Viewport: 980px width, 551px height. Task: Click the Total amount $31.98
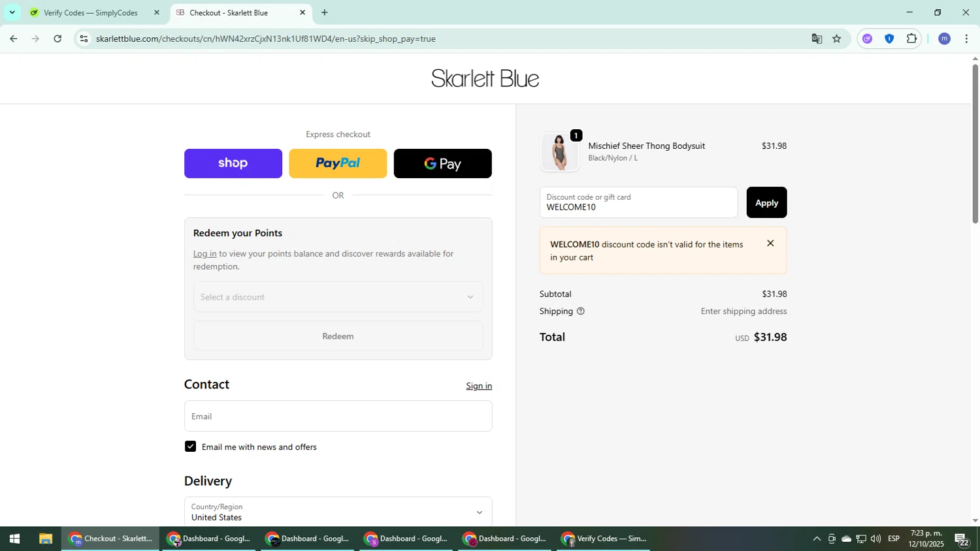(x=770, y=338)
